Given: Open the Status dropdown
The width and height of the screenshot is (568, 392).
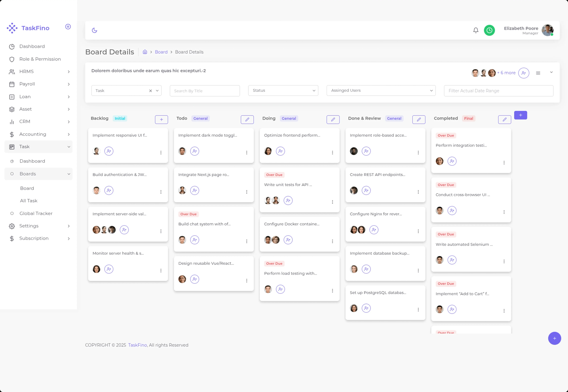Looking at the screenshot, I should [x=283, y=90].
